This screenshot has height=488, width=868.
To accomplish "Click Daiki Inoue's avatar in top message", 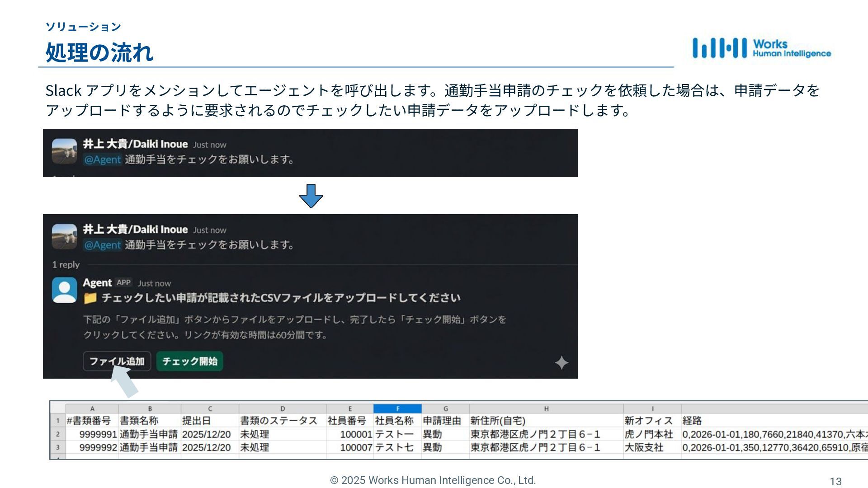I will 65,151.
